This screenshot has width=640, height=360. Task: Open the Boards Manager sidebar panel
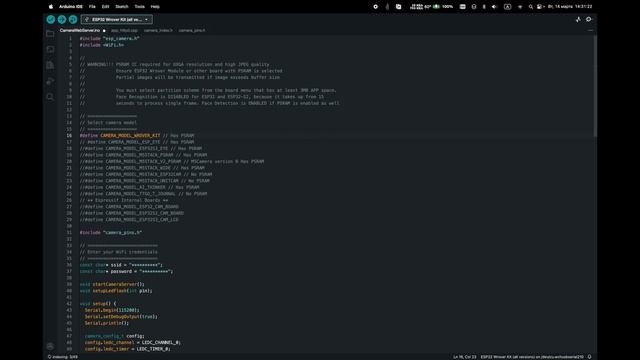[50, 49]
